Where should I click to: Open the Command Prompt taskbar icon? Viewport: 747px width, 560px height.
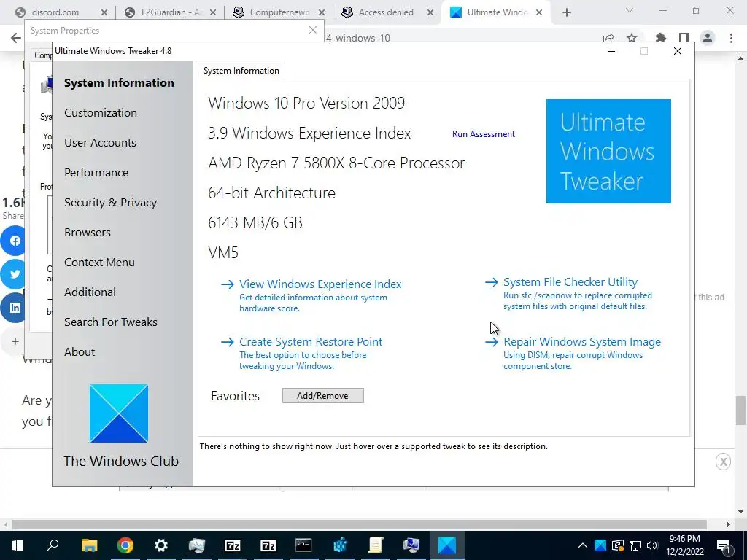(x=303, y=545)
